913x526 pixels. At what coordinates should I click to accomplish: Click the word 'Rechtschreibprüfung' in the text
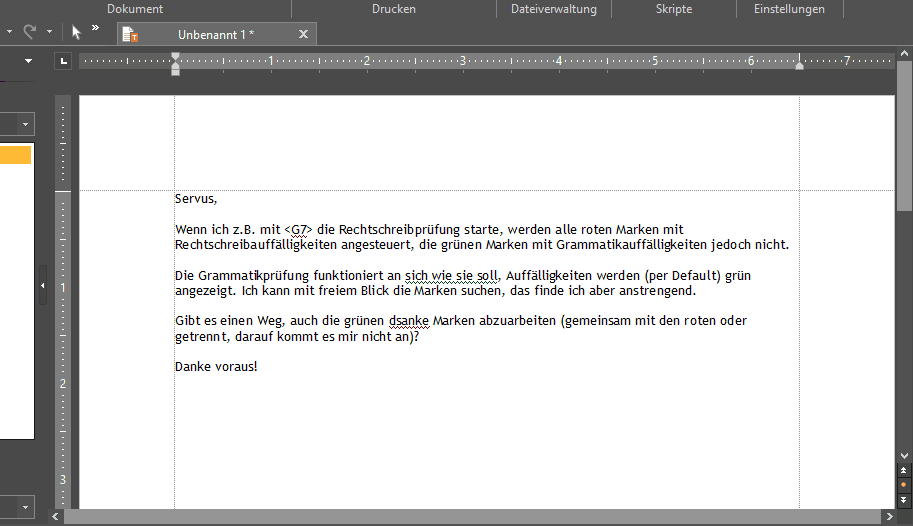point(399,230)
